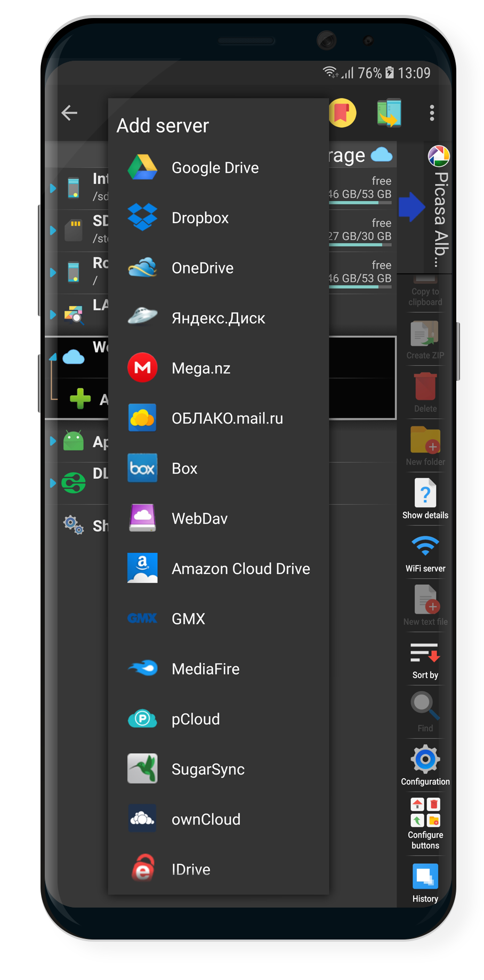Image resolution: width=484 pixels, height=980 pixels.
Task: Choose Яндекс.Диск from the server list
Action: pos(219,318)
